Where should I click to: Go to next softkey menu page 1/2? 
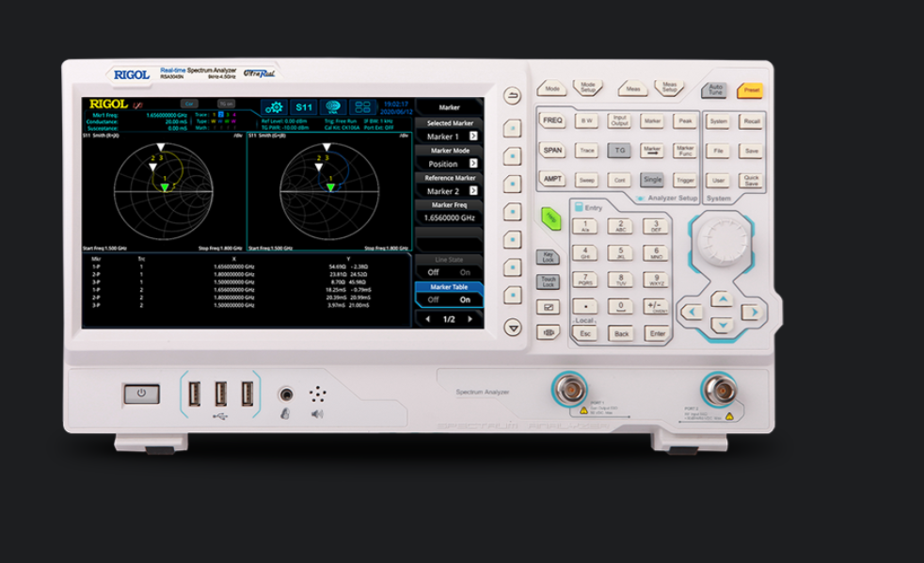point(470,320)
